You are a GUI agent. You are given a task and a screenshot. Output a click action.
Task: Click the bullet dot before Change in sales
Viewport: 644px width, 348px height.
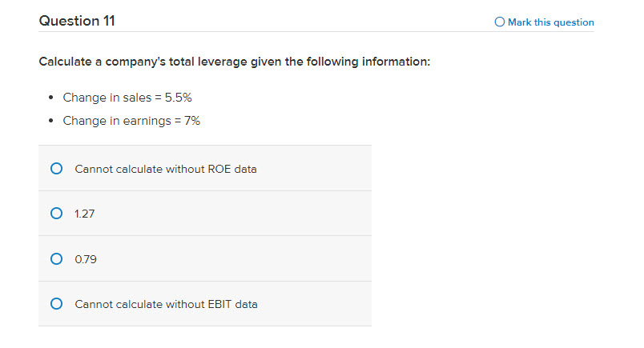pyautogui.click(x=51, y=98)
